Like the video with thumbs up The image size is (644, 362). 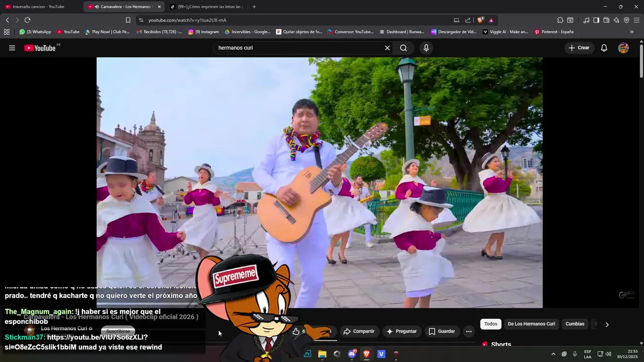click(296, 331)
